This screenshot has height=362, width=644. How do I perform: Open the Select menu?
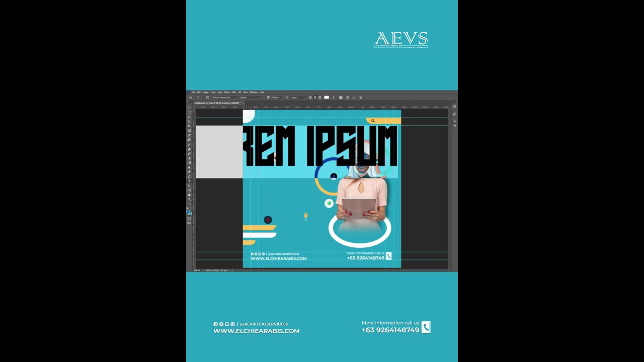(x=227, y=92)
